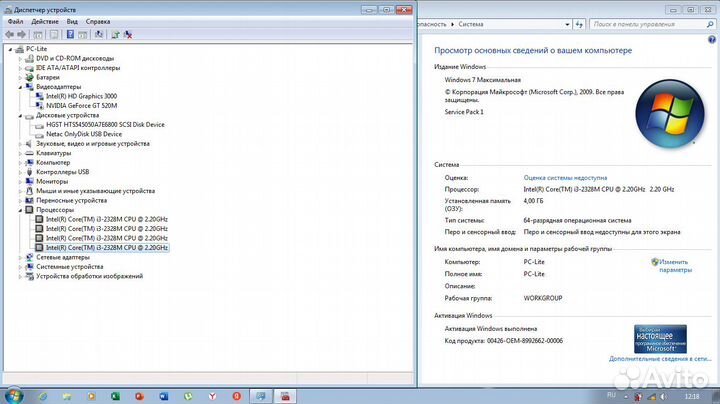Click Оценка системы недоступна link
This screenshot has height=404, width=720.
tap(565, 178)
